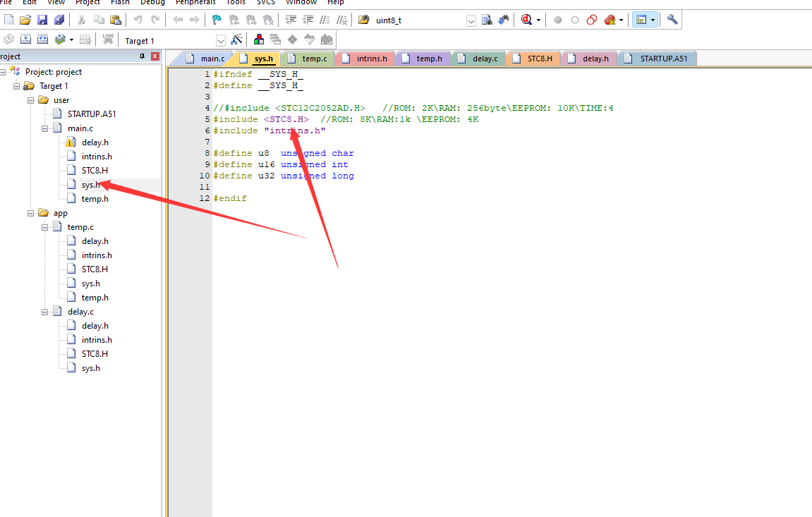The image size is (812, 517).
Task: Open Configuration with the wrench icon
Action: (x=672, y=20)
